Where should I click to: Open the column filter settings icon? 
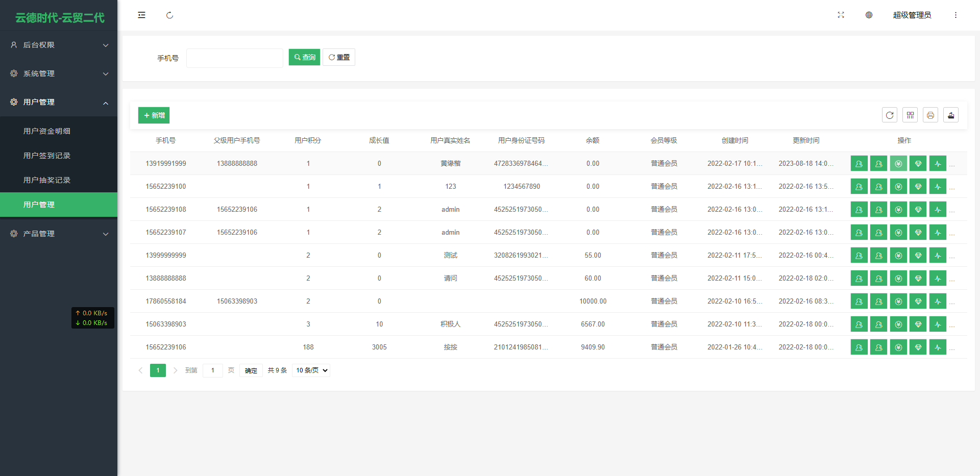[910, 115]
